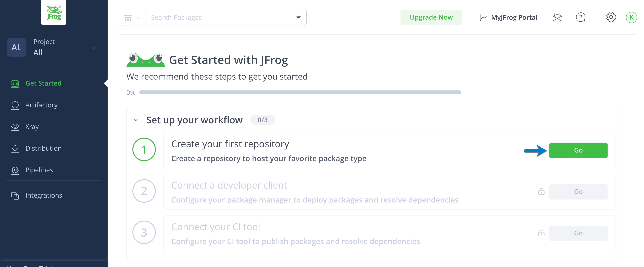Click Go for Connect a developer client

coord(578,192)
